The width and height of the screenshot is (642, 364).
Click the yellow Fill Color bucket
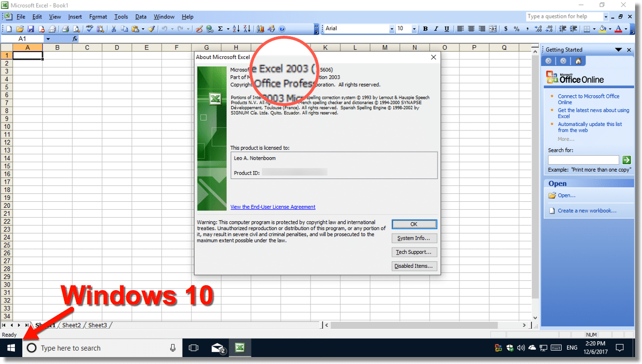[x=603, y=29]
